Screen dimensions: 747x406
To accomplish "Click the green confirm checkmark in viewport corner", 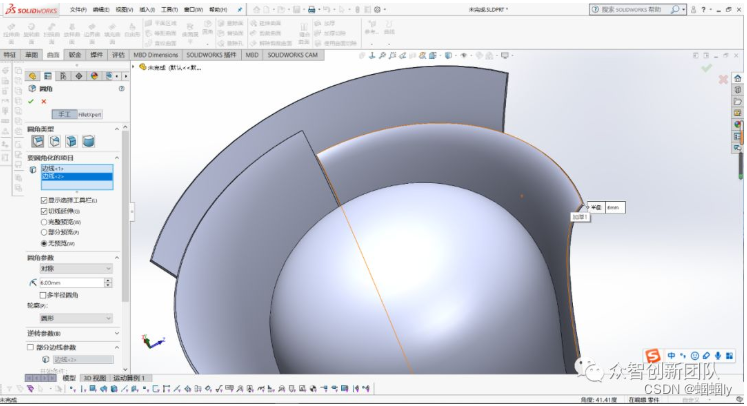I will click(707, 68).
